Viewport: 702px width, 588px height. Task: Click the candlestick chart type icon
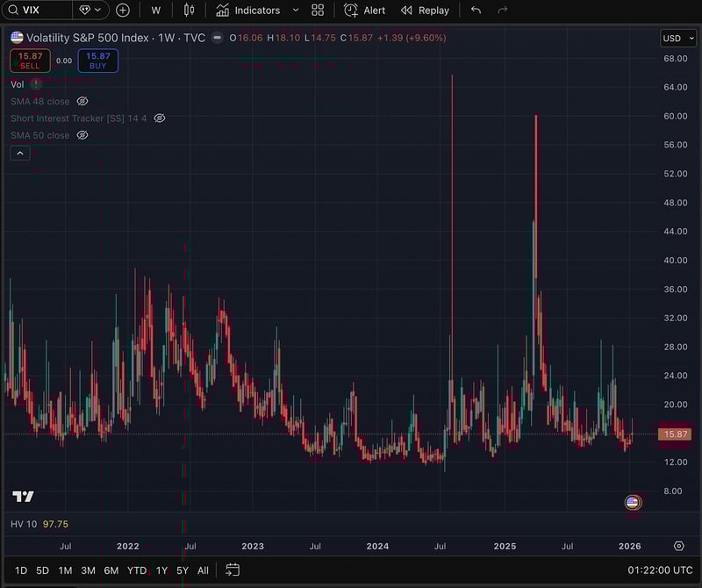(189, 10)
